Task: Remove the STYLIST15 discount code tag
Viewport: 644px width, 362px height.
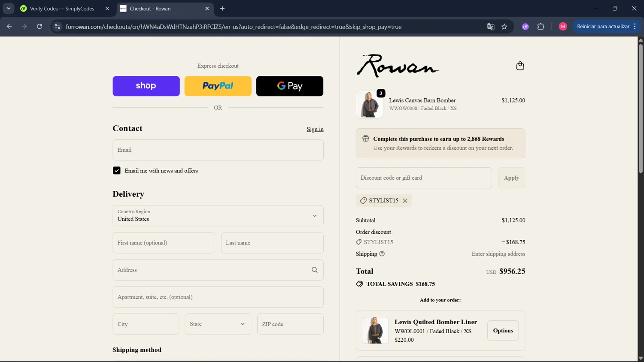Action: point(405,201)
